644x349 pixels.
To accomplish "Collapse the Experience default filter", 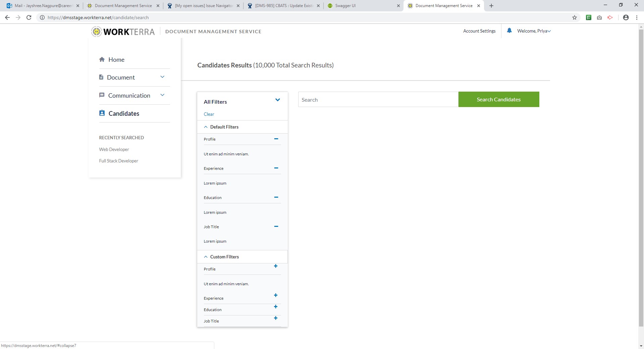I will tap(276, 168).
